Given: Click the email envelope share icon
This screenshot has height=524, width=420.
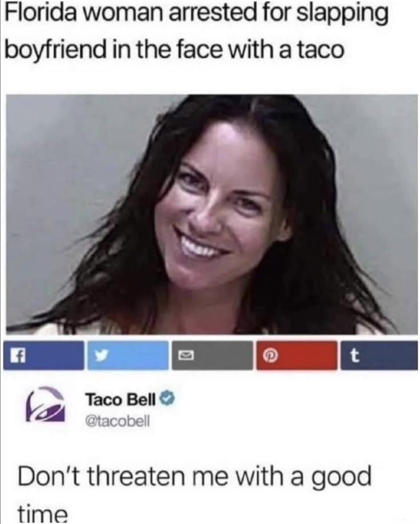Looking at the screenshot, I should (213, 355).
